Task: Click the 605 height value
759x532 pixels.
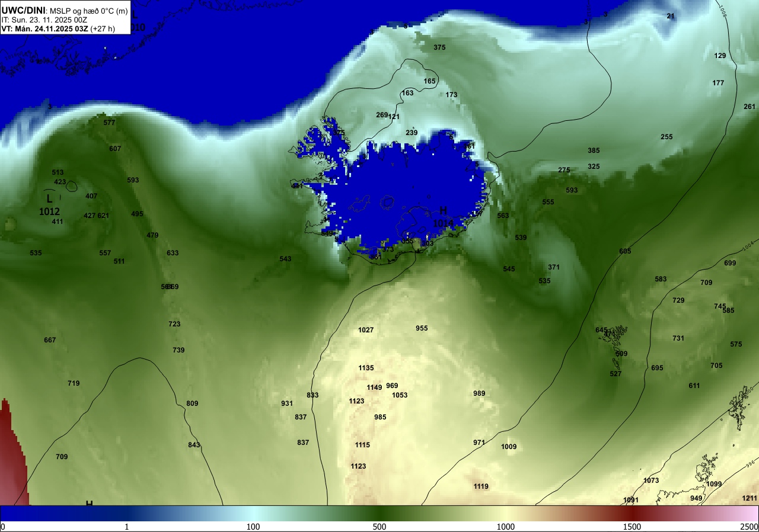Action: 625,251
